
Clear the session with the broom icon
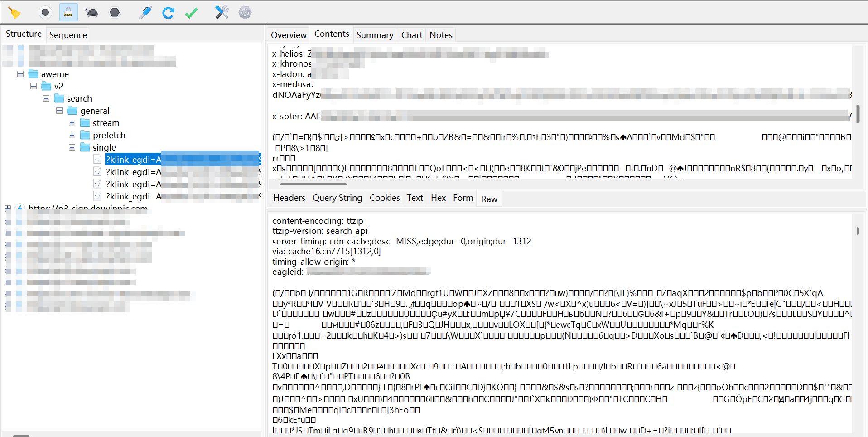click(x=14, y=13)
